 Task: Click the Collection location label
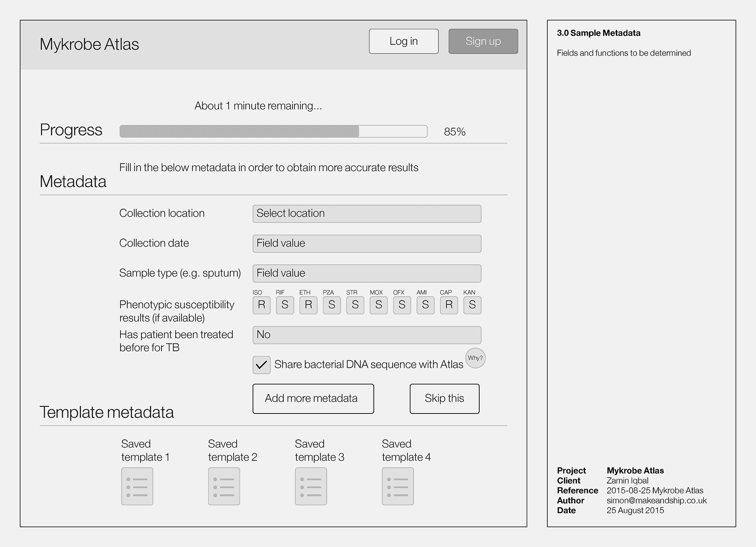(x=162, y=213)
